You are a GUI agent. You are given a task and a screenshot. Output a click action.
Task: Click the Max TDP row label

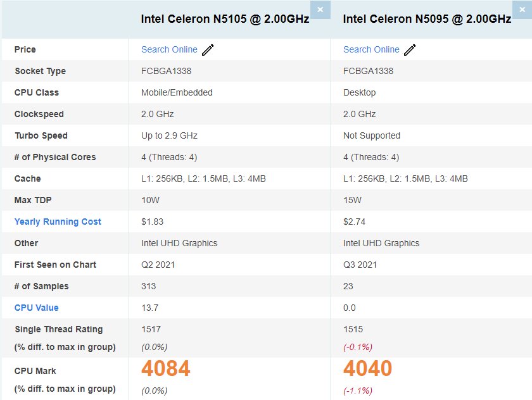[x=34, y=200]
